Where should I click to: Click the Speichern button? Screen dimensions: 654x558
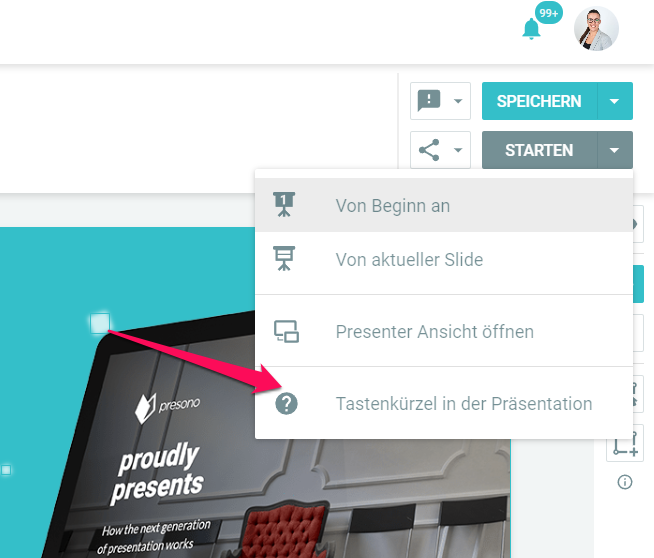(x=539, y=101)
